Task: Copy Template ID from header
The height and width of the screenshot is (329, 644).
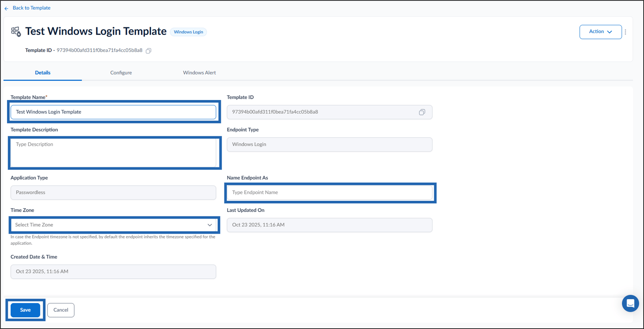Action: coord(148,51)
